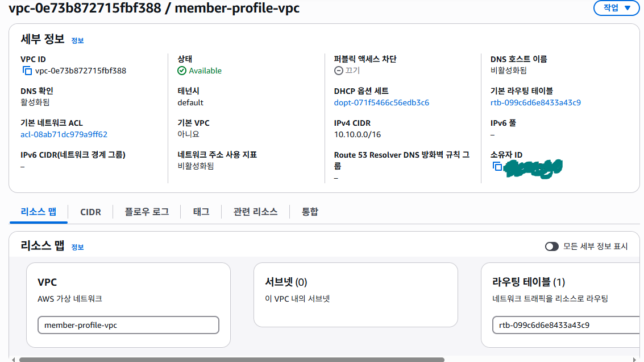This screenshot has width=644, height=362.
Task: Copy the VPC ID using the copy icon
Action: coord(27,71)
